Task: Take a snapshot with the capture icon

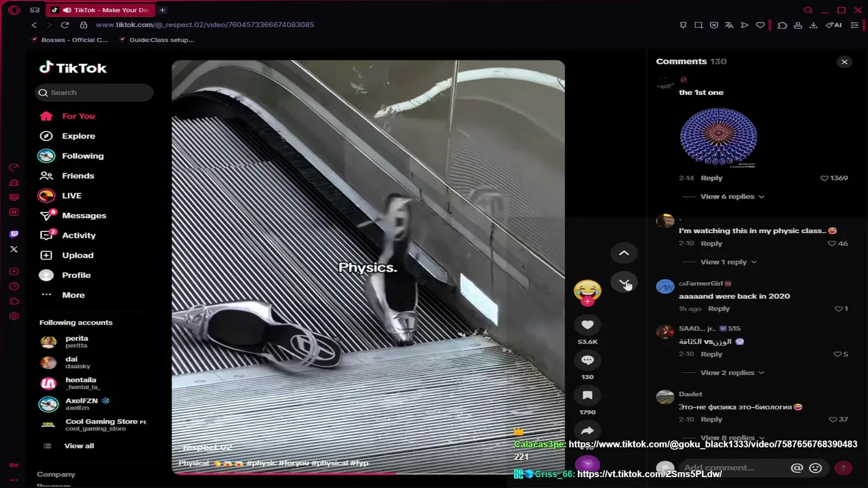Action: (698, 25)
